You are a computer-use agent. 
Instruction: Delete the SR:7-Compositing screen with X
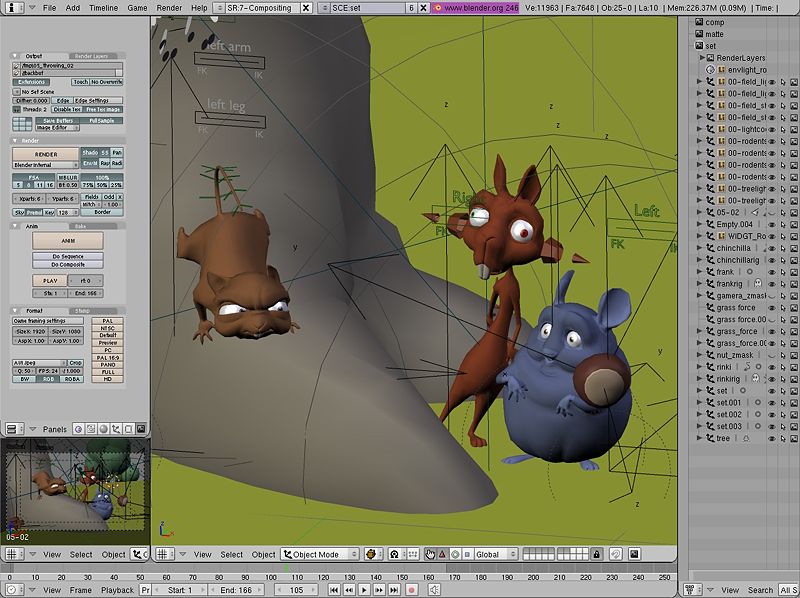tap(306, 8)
